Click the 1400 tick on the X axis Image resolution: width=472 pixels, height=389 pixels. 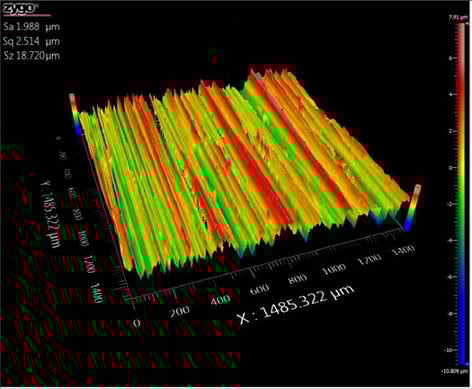(404, 250)
